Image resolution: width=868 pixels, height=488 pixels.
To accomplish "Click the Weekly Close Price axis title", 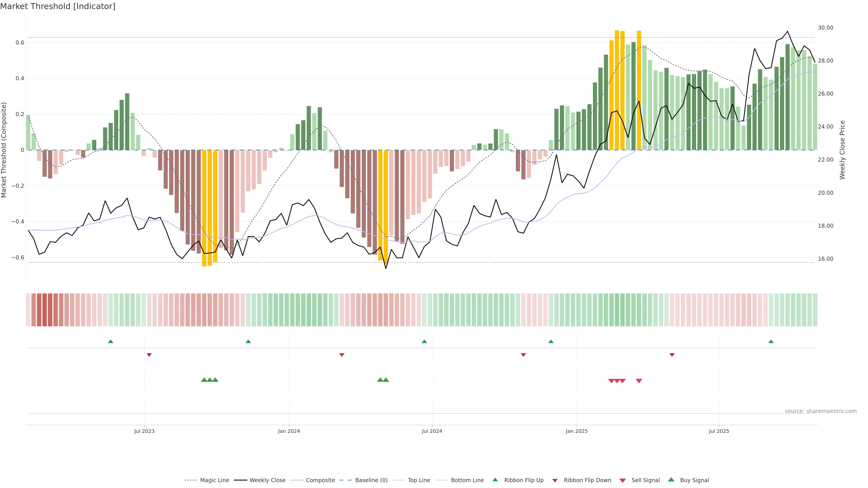I will pyautogui.click(x=842, y=150).
